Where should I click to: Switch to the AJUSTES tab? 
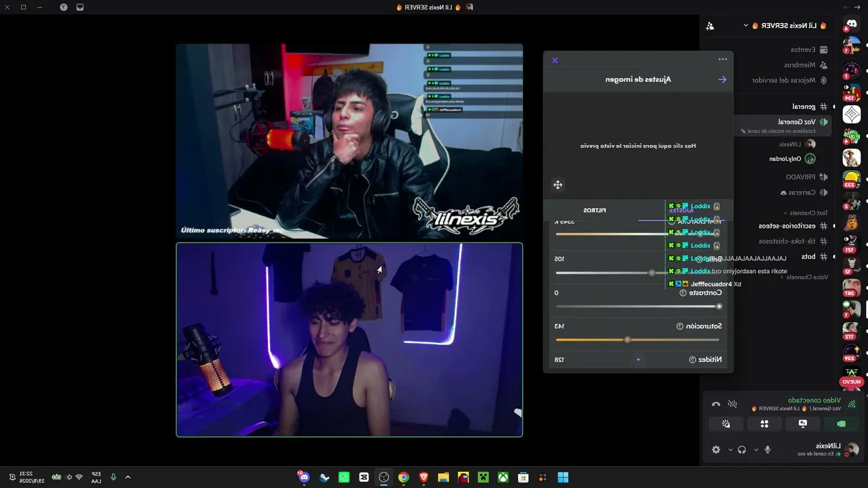[x=682, y=211]
